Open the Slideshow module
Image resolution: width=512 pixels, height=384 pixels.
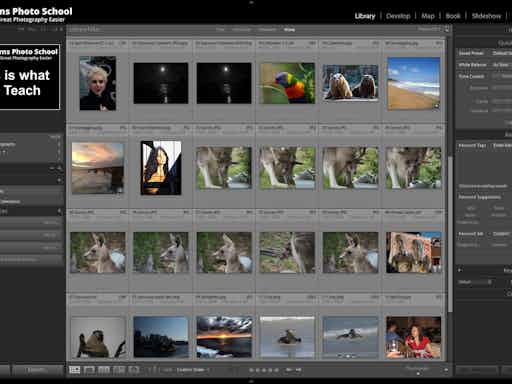[x=486, y=16]
